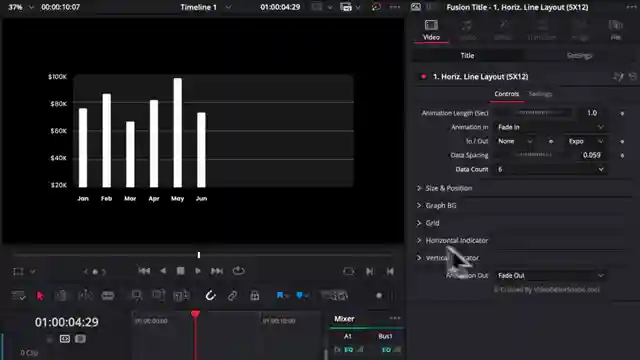Toggle keyframe for Data Spacing
The height and width of the screenshot is (360, 640).
point(622,156)
